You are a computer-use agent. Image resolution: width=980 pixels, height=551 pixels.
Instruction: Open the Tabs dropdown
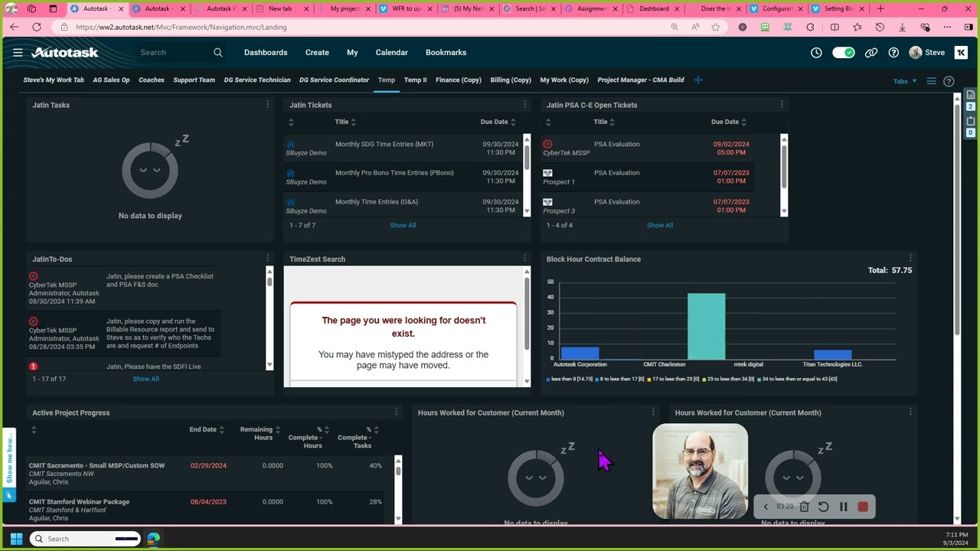click(904, 81)
